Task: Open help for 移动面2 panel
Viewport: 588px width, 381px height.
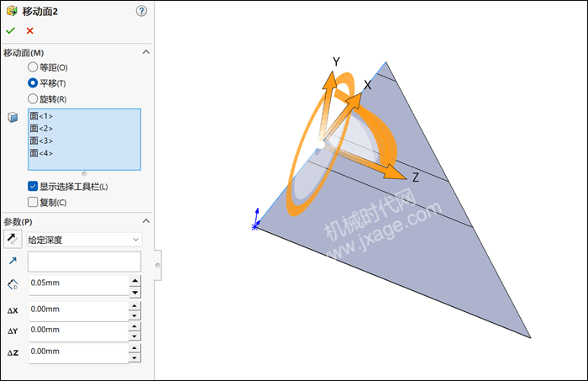Action: (x=141, y=11)
